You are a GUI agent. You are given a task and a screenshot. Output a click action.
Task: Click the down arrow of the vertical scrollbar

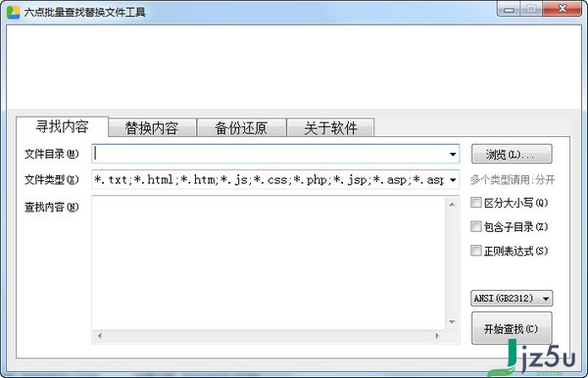(452, 322)
